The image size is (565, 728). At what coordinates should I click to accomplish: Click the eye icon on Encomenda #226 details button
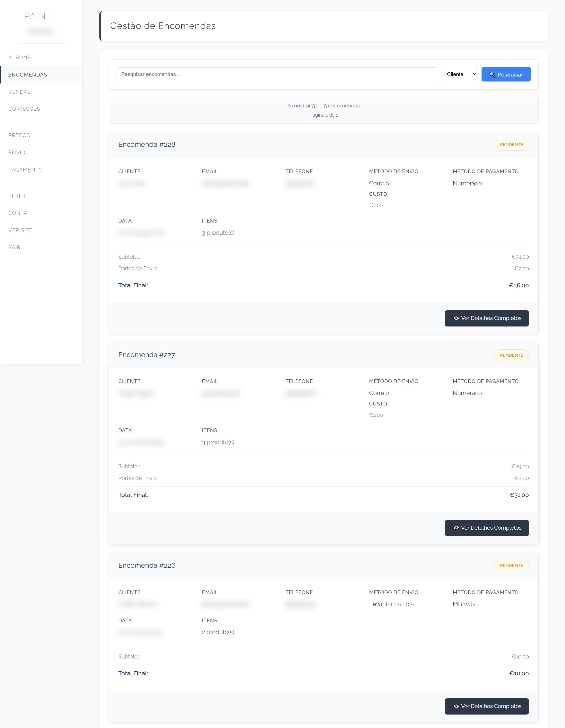[456, 706]
